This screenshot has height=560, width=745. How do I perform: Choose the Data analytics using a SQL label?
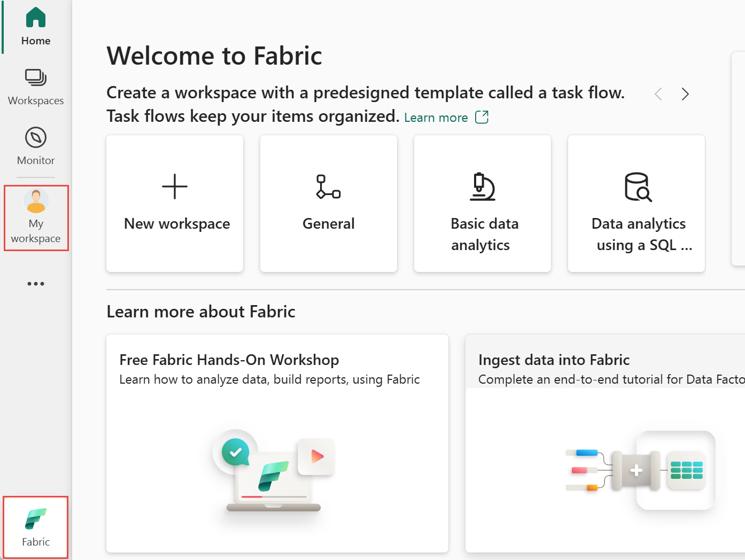coord(641,234)
